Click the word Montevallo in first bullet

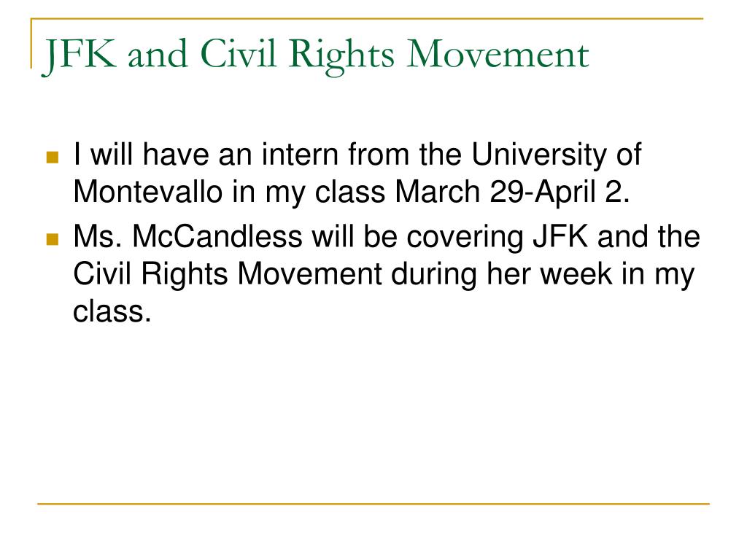pyautogui.click(x=147, y=192)
